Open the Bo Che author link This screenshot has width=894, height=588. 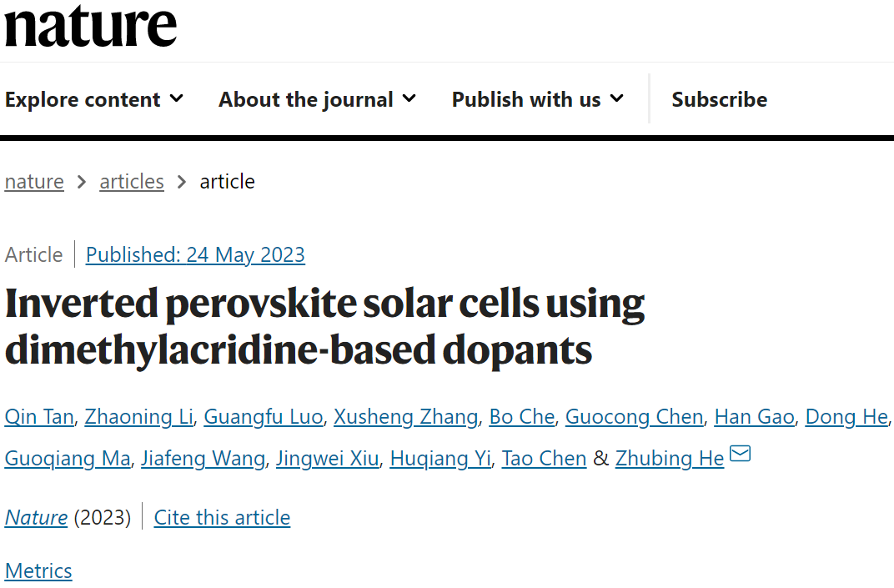click(x=522, y=417)
